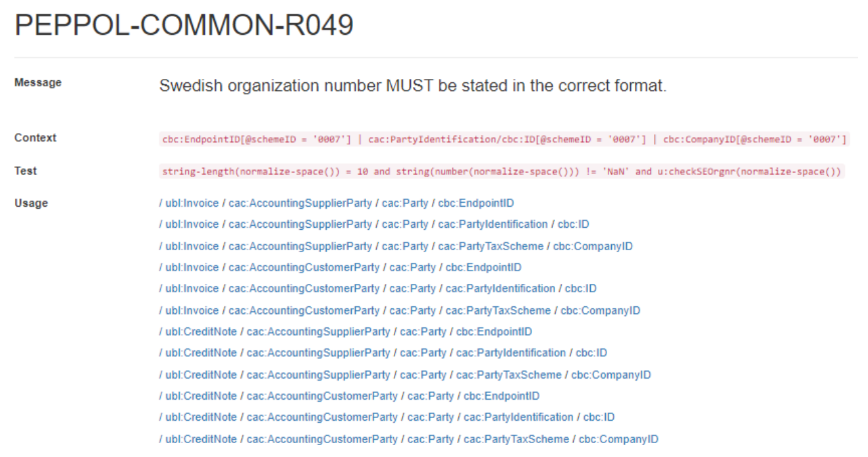Select cbc:CompanyID in CreditNote AccountingSupplierParty row

[610, 375]
